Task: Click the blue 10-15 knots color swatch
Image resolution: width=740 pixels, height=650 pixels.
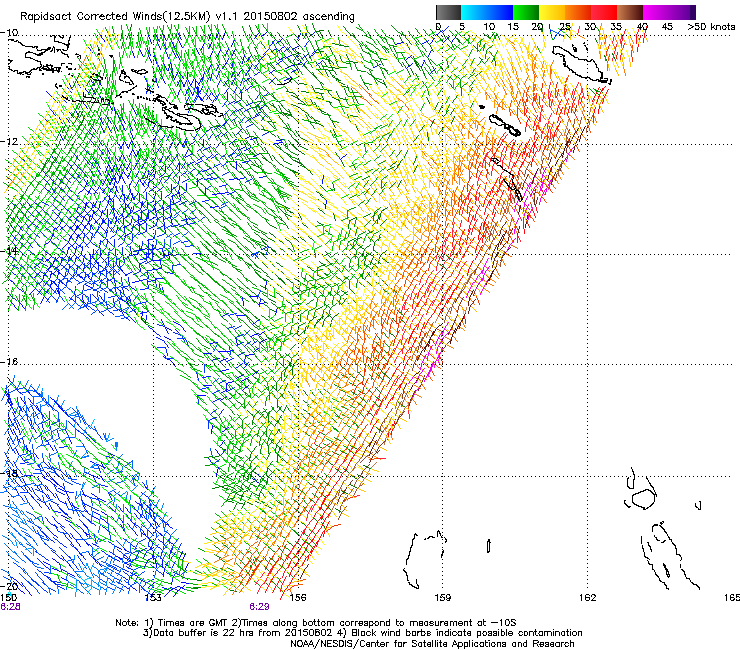Action: click(500, 12)
